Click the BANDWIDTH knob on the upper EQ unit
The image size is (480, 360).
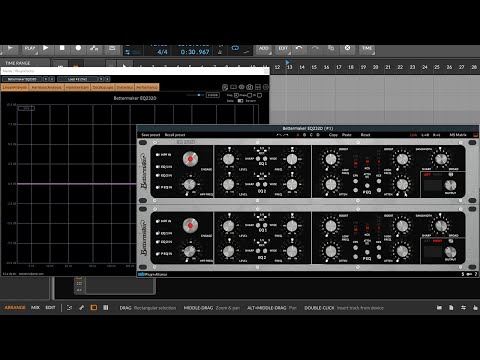[x=441, y=159]
